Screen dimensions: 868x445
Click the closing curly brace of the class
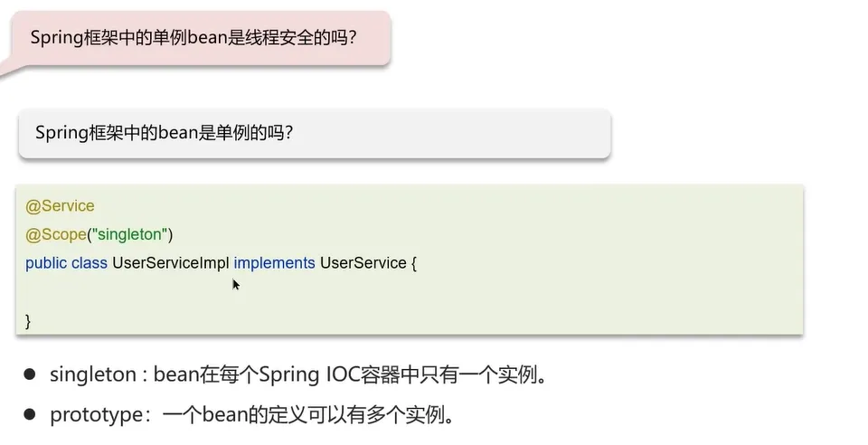pyautogui.click(x=28, y=320)
